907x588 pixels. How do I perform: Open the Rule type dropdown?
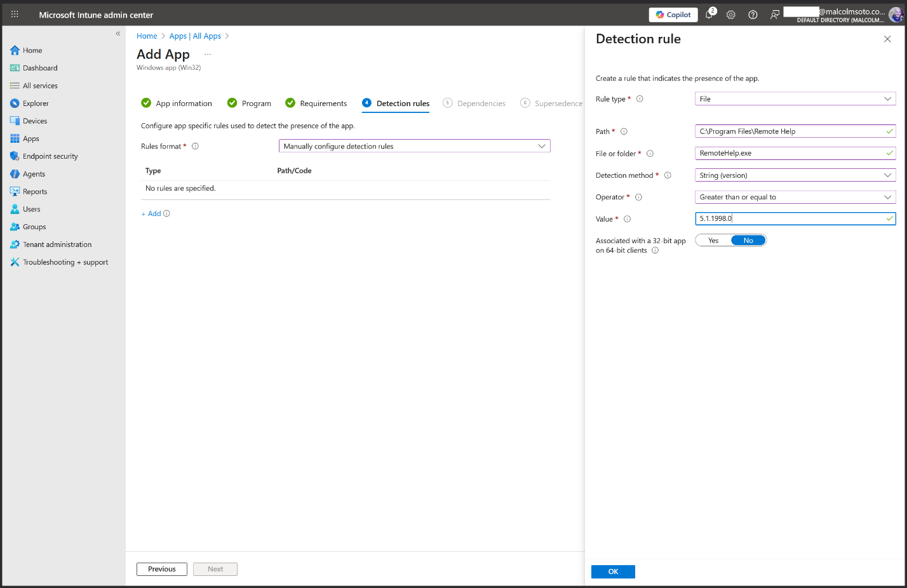click(x=795, y=99)
